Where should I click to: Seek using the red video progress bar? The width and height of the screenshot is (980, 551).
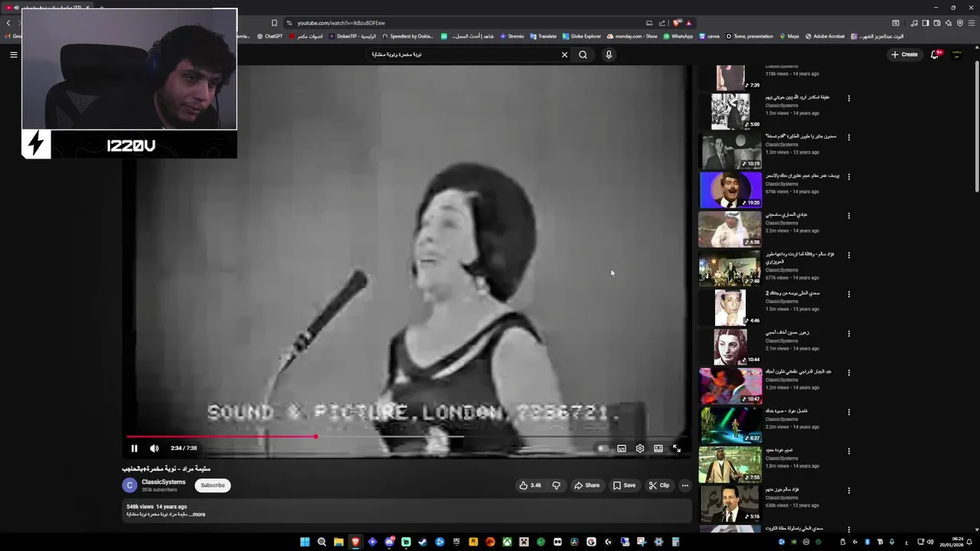407,437
